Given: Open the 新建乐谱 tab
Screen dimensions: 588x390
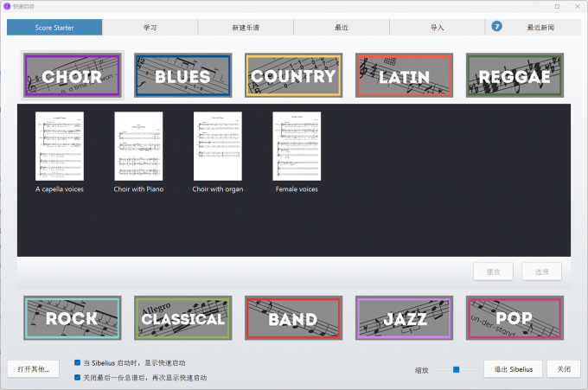Looking at the screenshot, I should click(246, 28).
